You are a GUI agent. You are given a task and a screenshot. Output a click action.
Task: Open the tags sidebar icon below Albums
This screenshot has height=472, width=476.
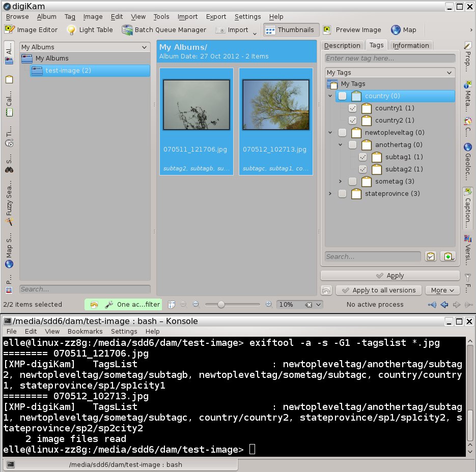point(9,79)
